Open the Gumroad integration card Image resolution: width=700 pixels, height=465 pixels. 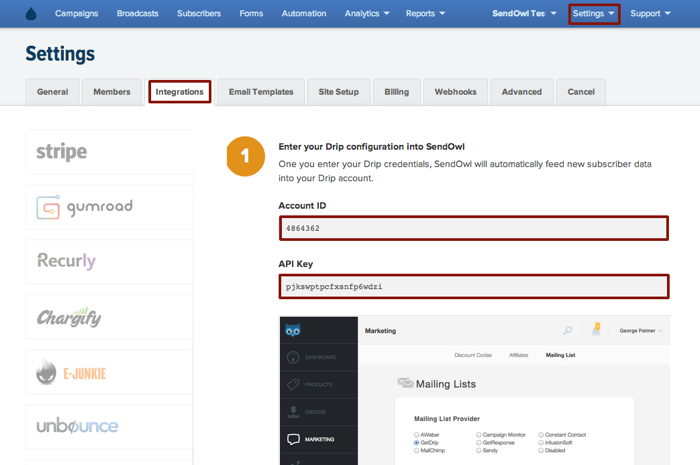109,207
